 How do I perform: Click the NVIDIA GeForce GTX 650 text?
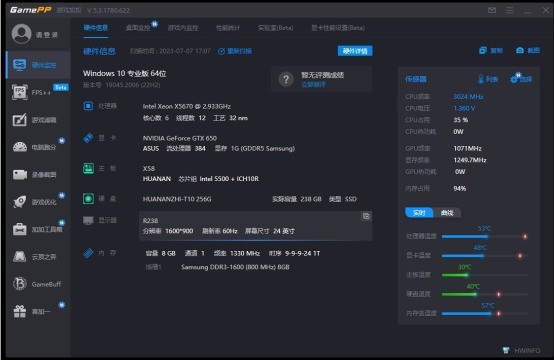(180, 138)
